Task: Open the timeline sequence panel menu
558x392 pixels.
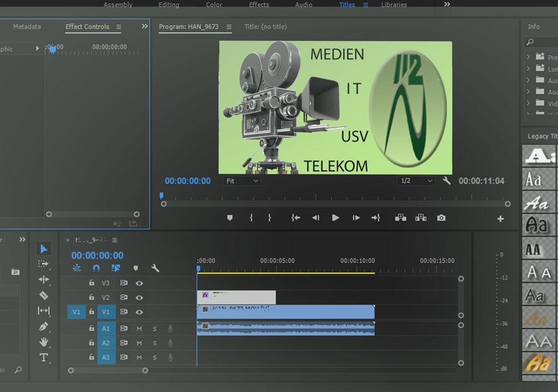Action: [x=114, y=240]
